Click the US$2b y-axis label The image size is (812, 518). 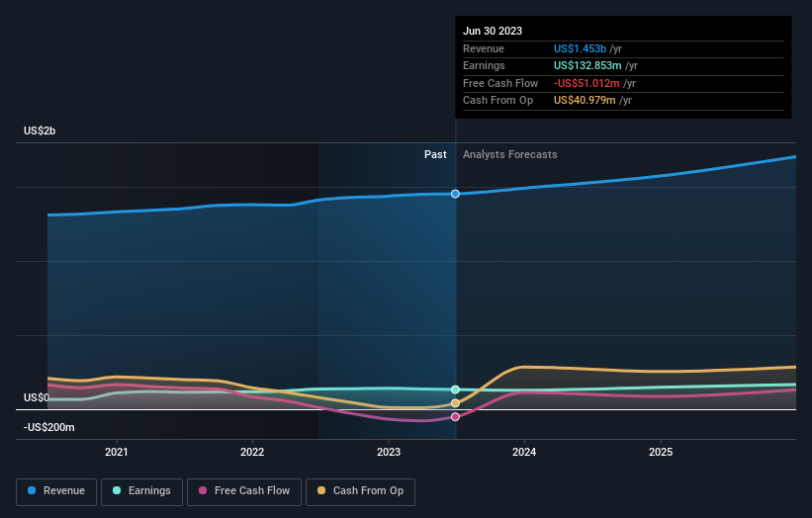[40, 130]
